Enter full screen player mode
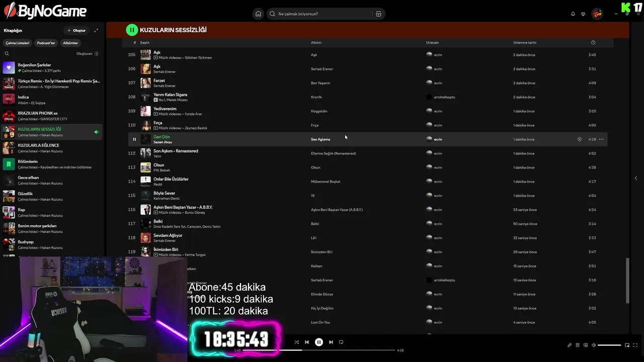 635,345
